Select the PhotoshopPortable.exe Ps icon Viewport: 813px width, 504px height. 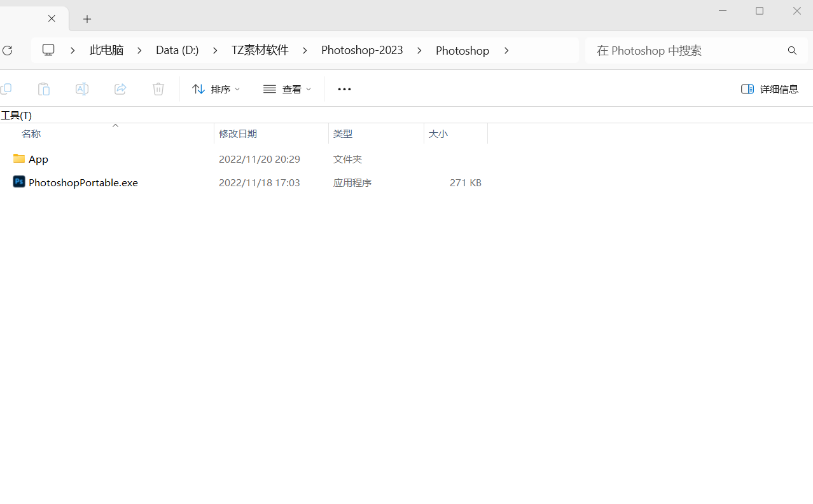point(19,182)
